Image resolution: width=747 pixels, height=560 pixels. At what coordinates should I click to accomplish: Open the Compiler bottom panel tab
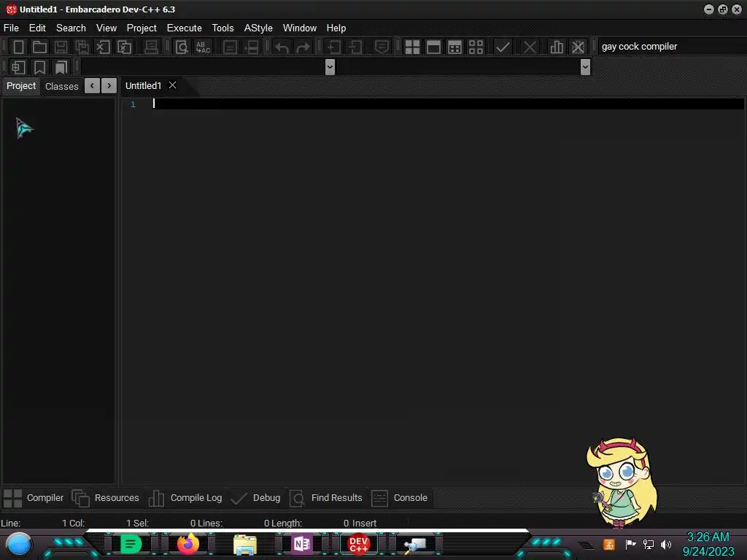pos(34,498)
